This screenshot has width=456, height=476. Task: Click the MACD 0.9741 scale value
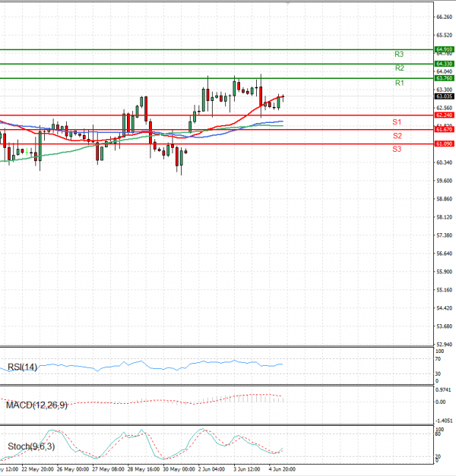(x=444, y=389)
